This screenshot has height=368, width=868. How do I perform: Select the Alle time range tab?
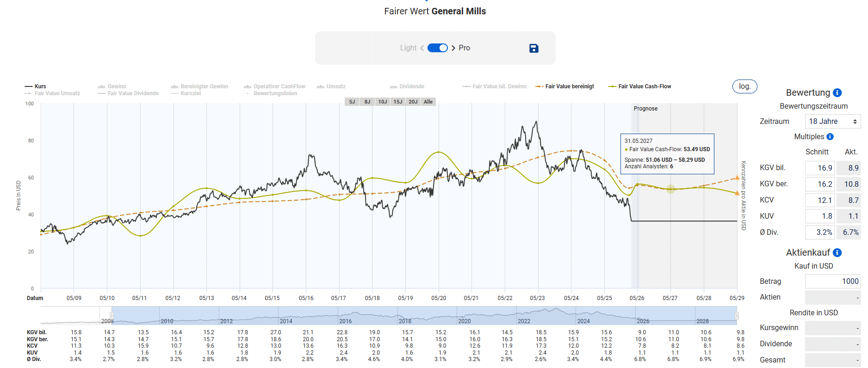[428, 101]
